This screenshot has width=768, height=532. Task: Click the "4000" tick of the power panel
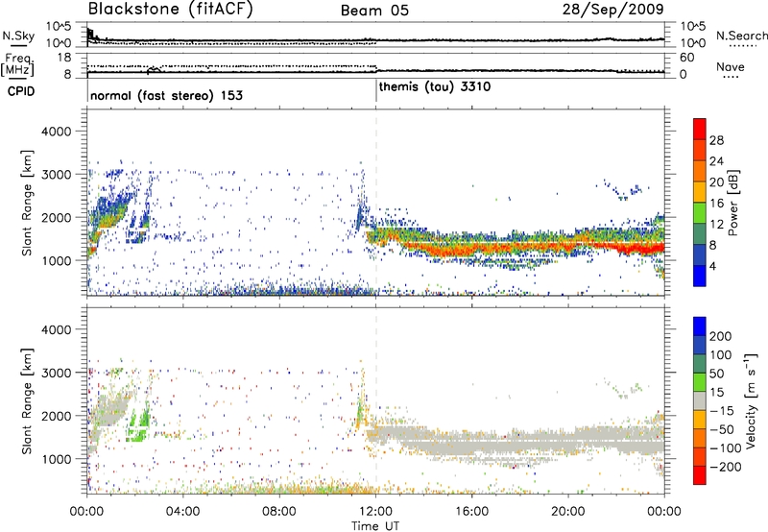coord(56,132)
